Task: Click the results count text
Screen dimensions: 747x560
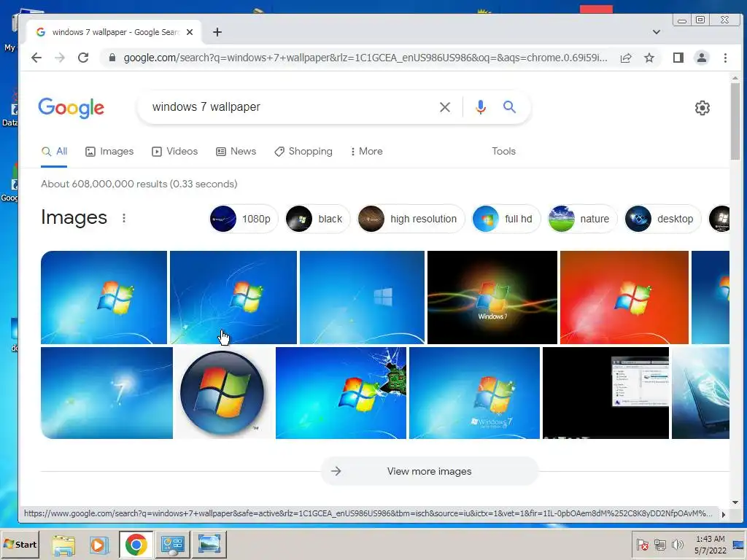Action: click(139, 184)
